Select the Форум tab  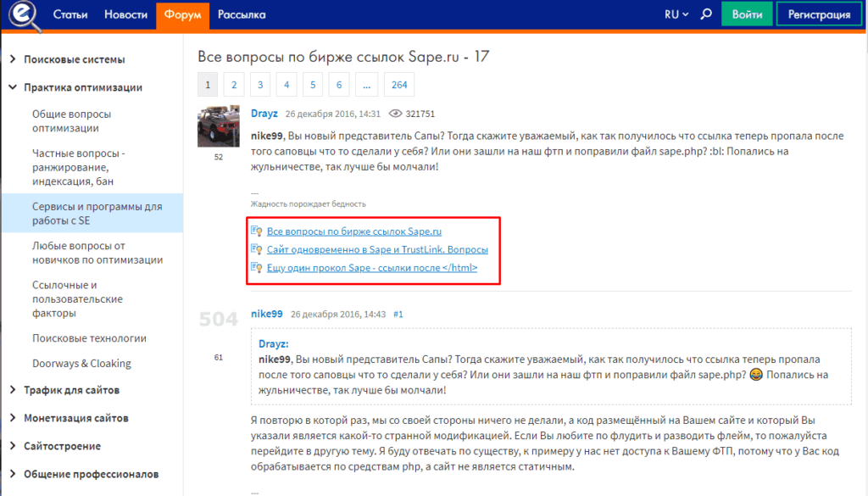(183, 15)
